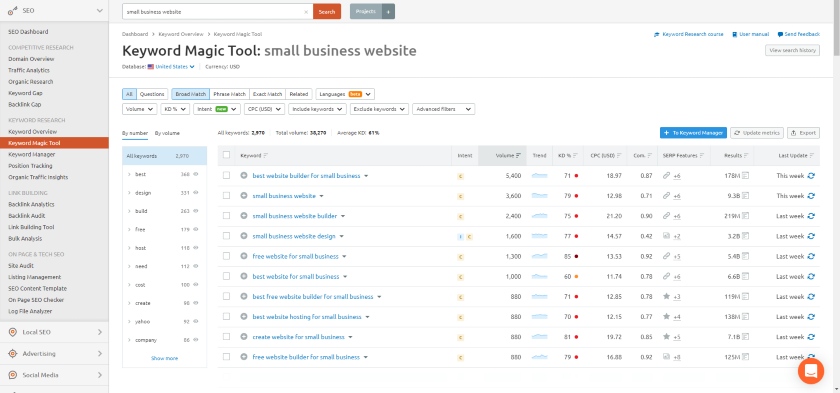Open SERP results icon for 178M results
Image resolution: width=840 pixels, height=393 pixels.
(x=745, y=176)
